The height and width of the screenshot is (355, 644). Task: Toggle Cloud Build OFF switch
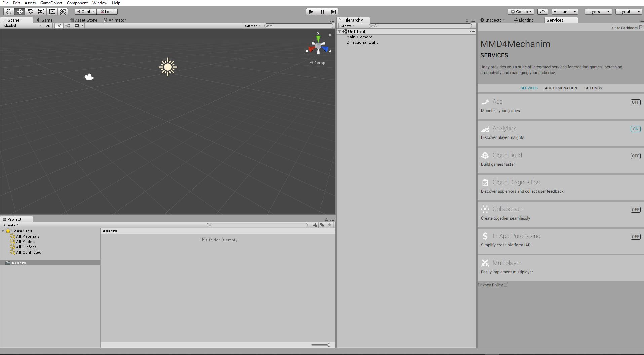click(x=635, y=156)
